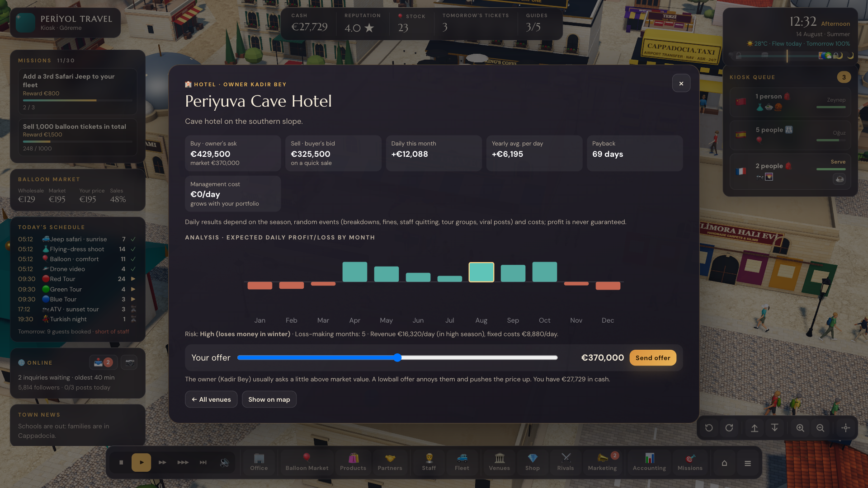The image size is (868, 488).
Task: Select the highlighted Aug profit bar
Action: pyautogui.click(x=481, y=272)
